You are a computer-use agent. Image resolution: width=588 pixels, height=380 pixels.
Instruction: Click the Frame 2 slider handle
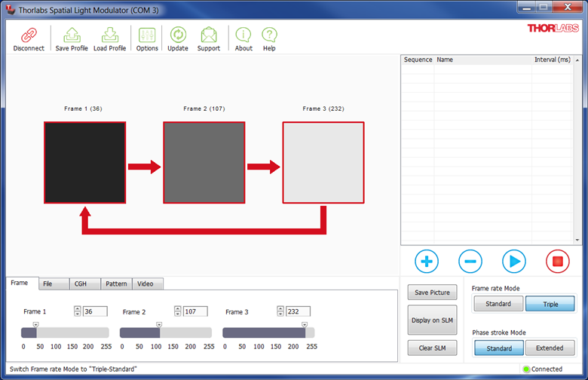(x=159, y=325)
